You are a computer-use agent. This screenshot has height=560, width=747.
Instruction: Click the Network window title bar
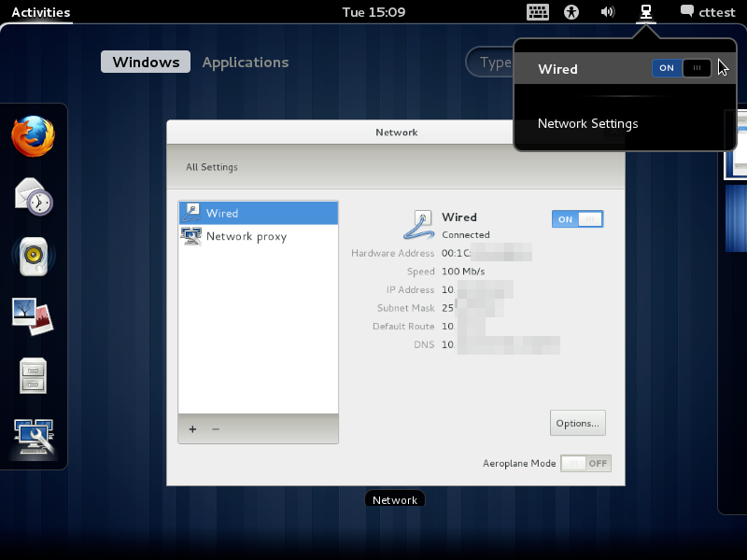pos(396,133)
